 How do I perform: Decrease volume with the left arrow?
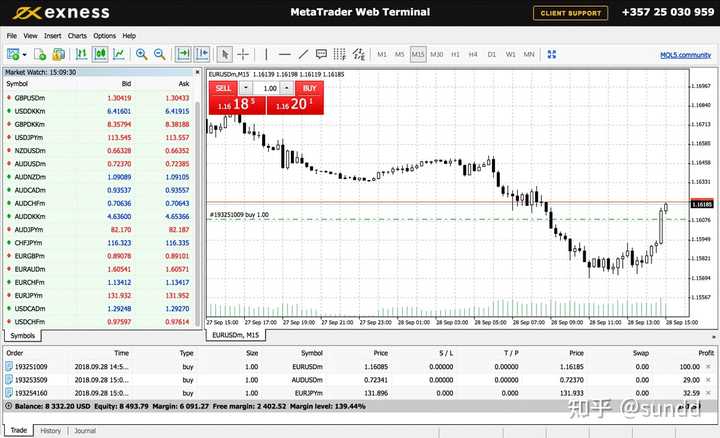247,88
